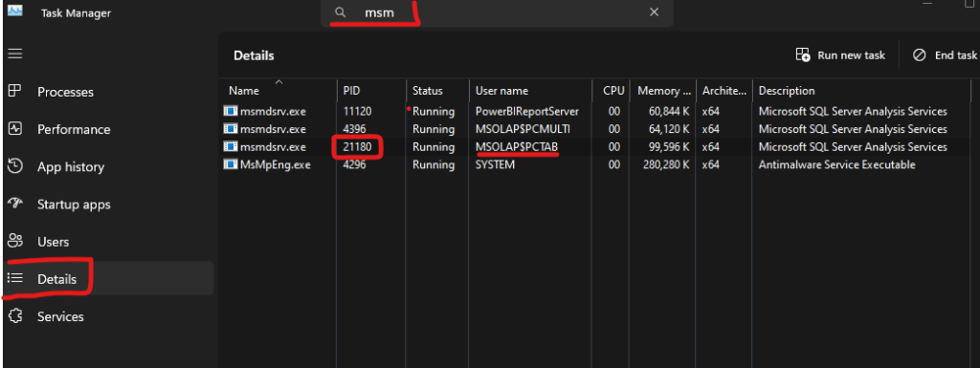Sort by the Name column header
The width and height of the screenshot is (980, 368).
tap(278, 91)
